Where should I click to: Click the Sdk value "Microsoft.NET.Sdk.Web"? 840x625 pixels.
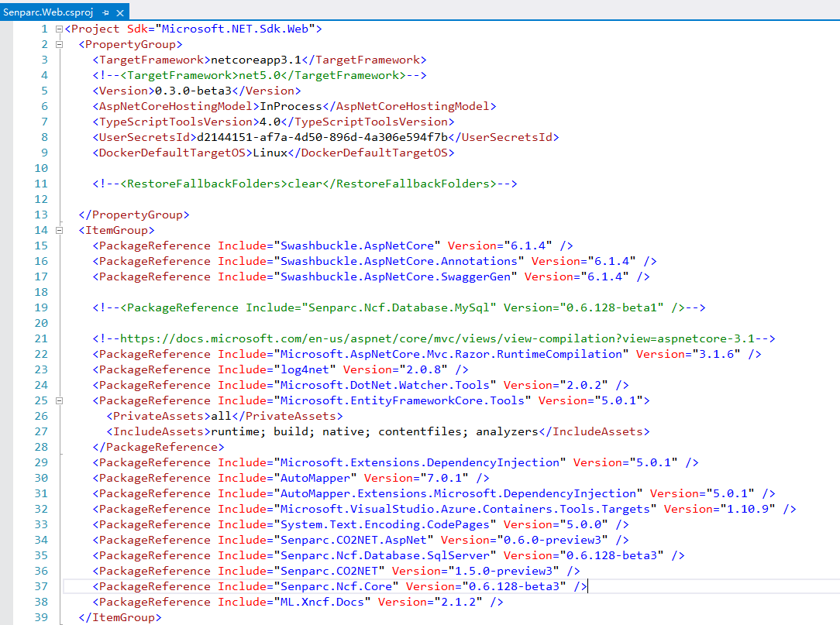pyautogui.click(x=235, y=29)
